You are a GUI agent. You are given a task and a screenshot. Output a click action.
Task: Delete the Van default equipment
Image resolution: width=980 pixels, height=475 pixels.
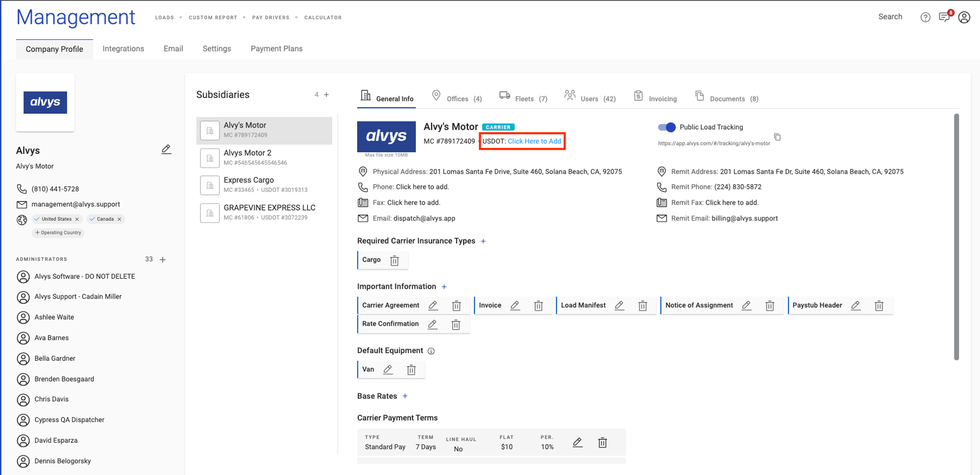[x=411, y=370]
